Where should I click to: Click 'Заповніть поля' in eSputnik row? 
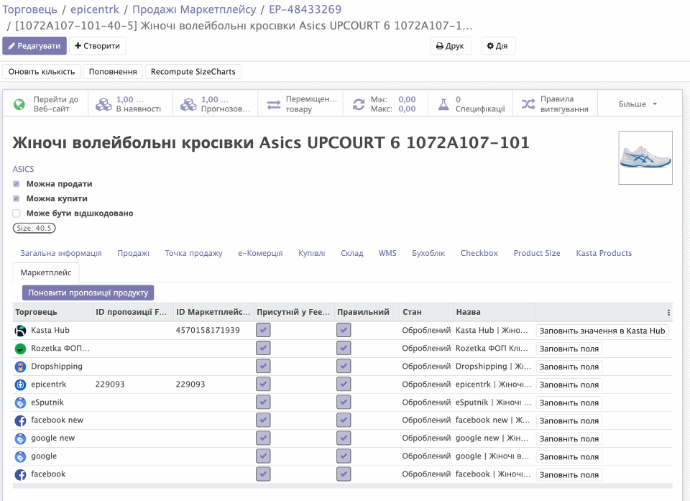coord(569,403)
